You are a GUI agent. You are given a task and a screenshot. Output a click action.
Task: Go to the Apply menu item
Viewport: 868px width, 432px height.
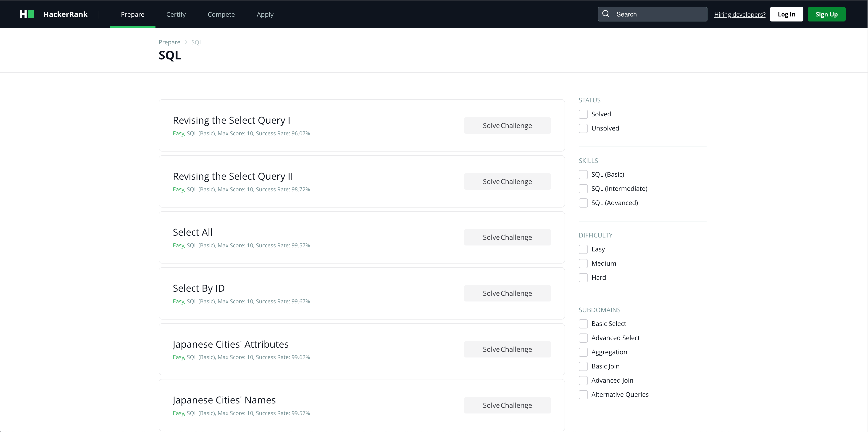(x=265, y=14)
